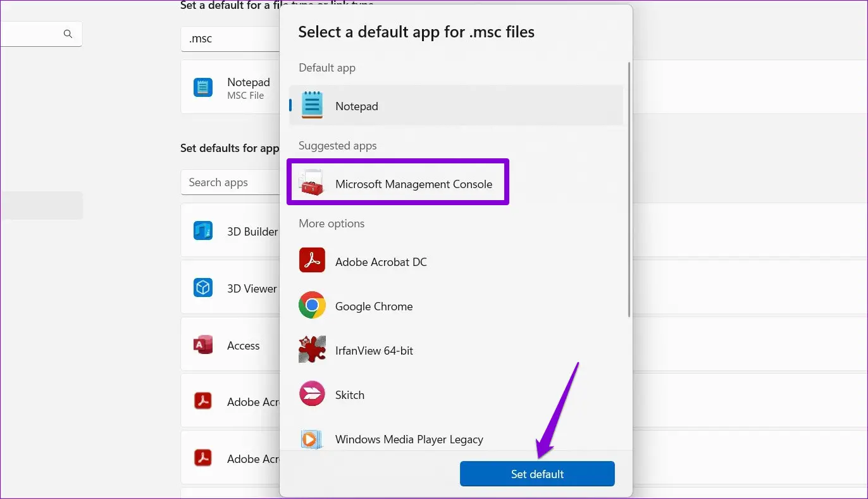Screen dimensions: 868x499
Task: Click the Access app icon
Action: (x=203, y=345)
